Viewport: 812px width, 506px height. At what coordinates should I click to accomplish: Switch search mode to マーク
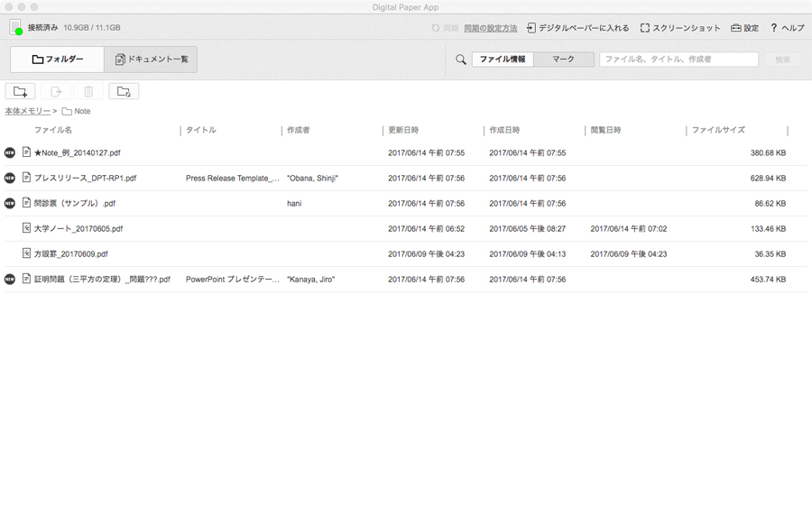click(x=563, y=60)
